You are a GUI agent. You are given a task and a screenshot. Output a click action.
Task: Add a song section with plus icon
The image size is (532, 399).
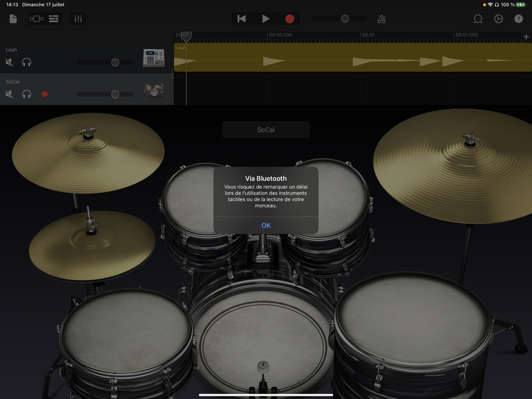(x=526, y=37)
